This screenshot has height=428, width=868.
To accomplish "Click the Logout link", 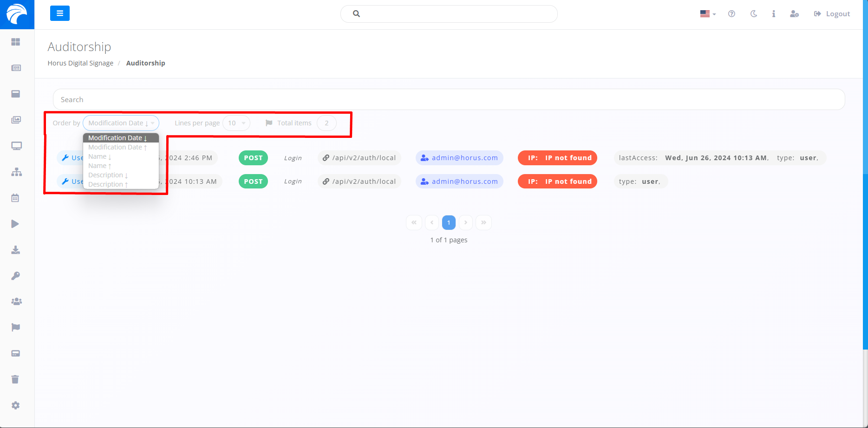I will point(832,14).
